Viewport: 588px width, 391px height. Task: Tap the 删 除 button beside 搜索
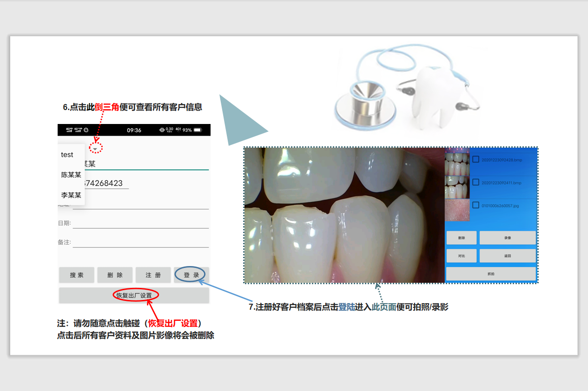pyautogui.click(x=115, y=275)
